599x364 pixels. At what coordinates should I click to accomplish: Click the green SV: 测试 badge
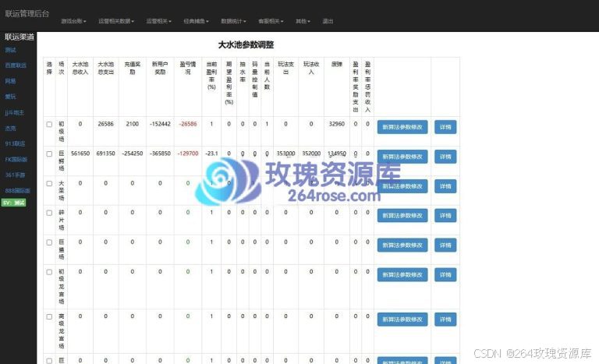(14, 203)
